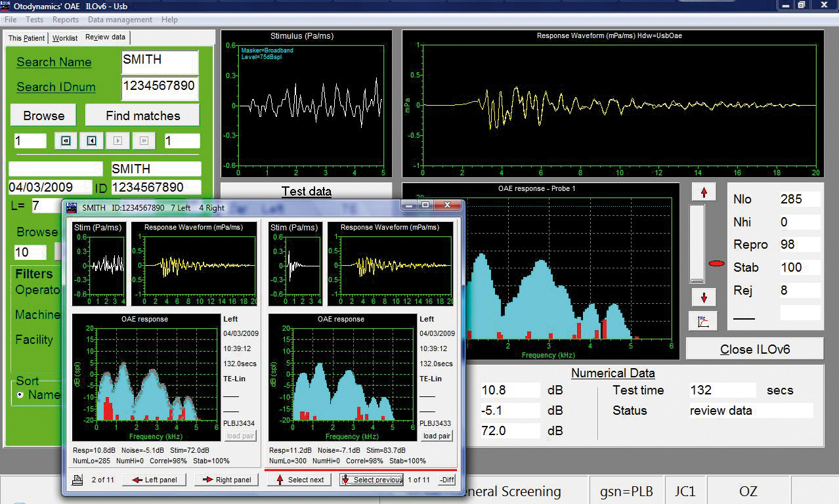Select the Name sort radio button

[x=20, y=394]
